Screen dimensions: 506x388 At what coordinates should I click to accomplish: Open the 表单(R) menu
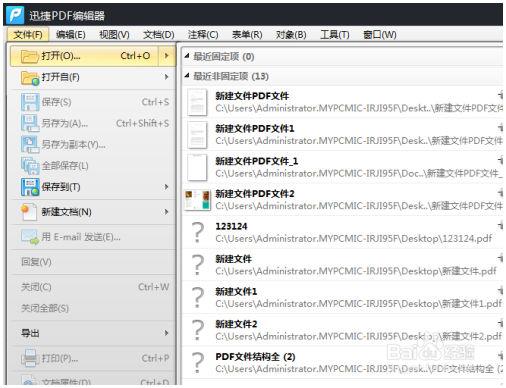click(247, 35)
